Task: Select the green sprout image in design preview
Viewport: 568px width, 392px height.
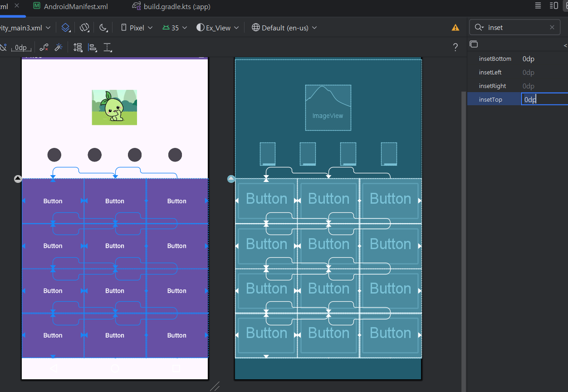Action: click(x=114, y=108)
